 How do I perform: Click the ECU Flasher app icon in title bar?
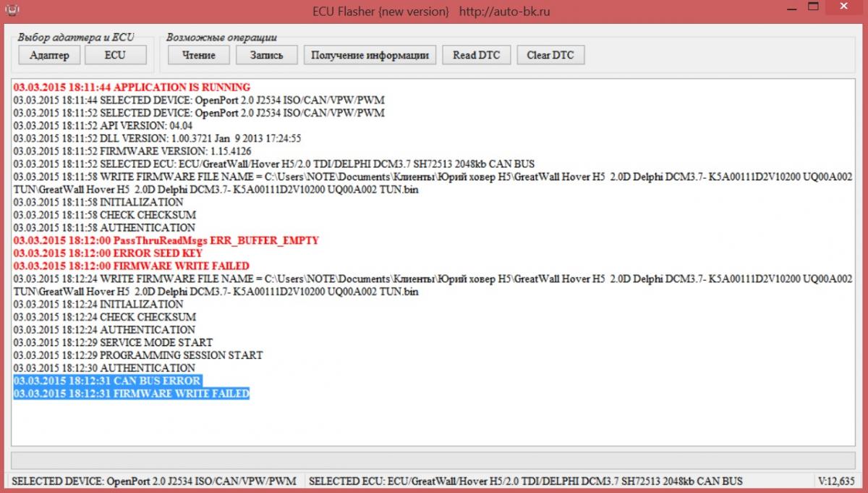[x=12, y=10]
